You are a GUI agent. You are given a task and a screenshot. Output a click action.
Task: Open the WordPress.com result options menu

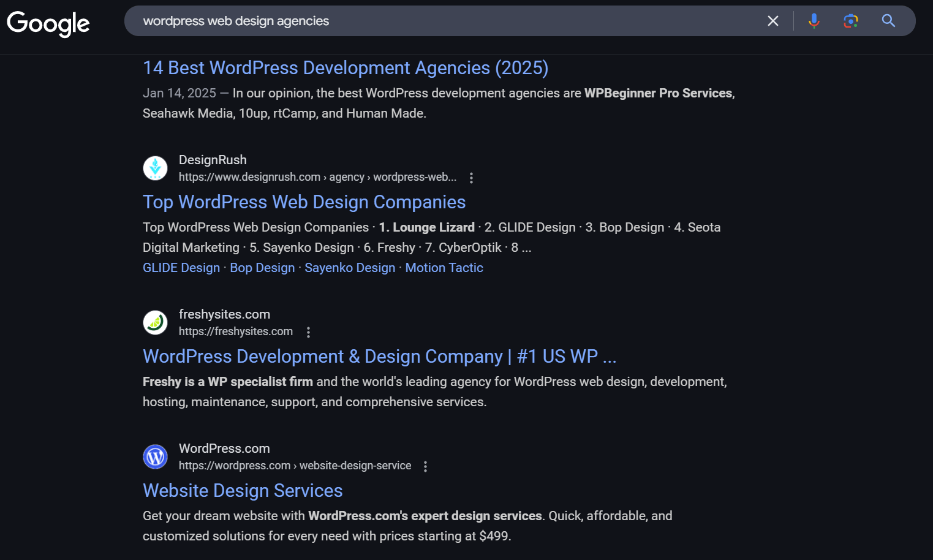pyautogui.click(x=425, y=466)
